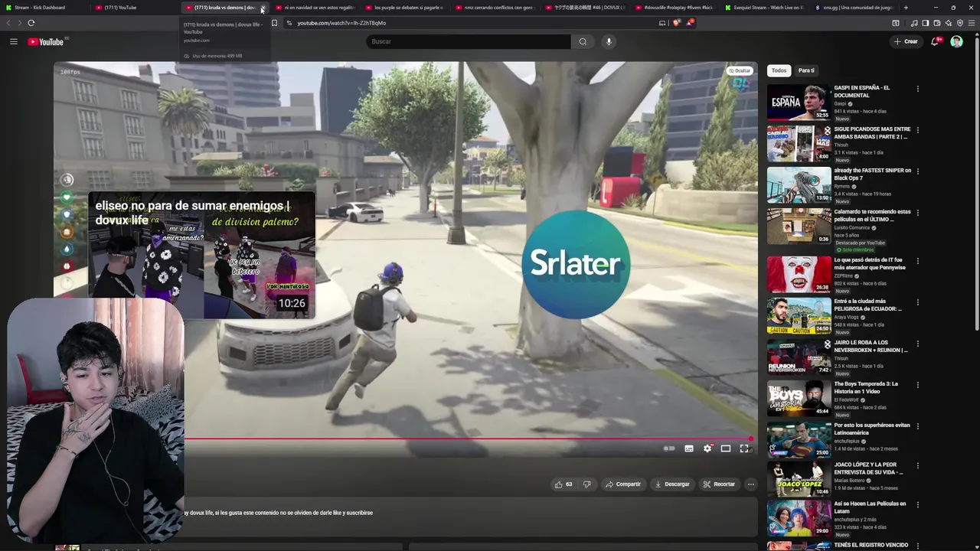Open a new browser tab
Viewport: 980px width, 551px height.
click(906, 8)
